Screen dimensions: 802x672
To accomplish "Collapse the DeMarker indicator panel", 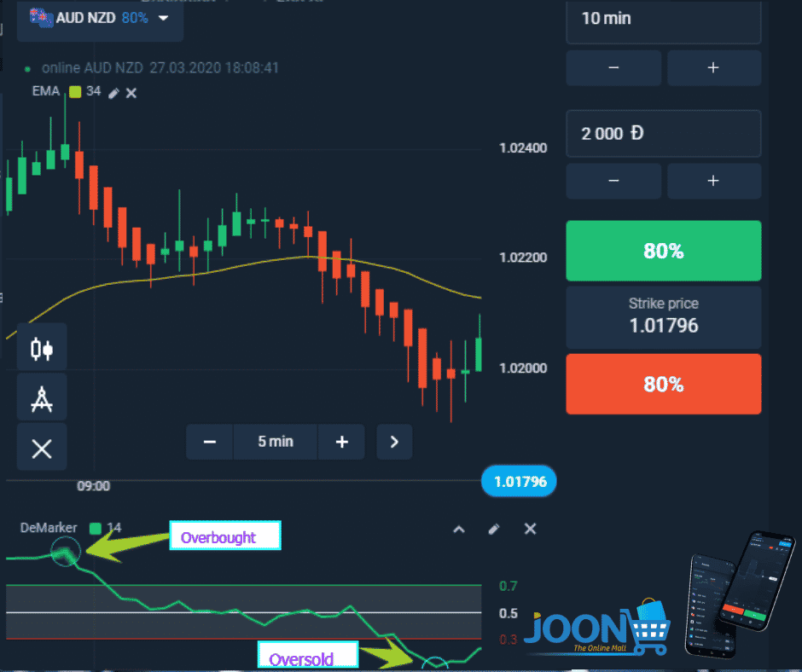I will pos(459,530).
